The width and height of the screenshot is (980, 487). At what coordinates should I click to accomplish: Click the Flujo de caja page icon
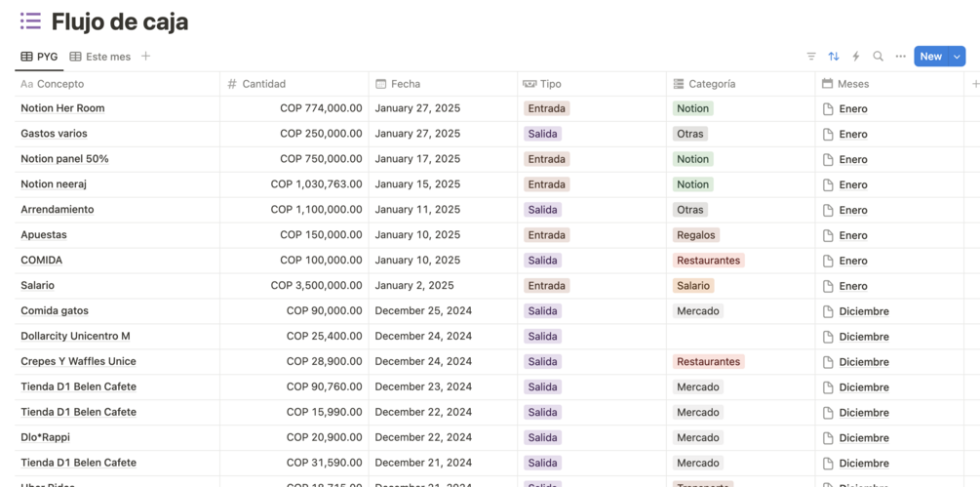click(x=30, y=21)
